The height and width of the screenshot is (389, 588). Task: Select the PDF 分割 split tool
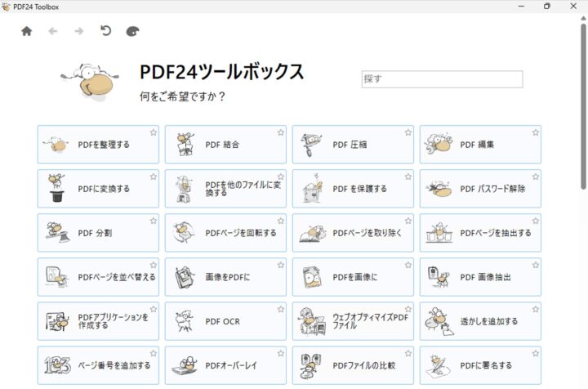[98, 233]
